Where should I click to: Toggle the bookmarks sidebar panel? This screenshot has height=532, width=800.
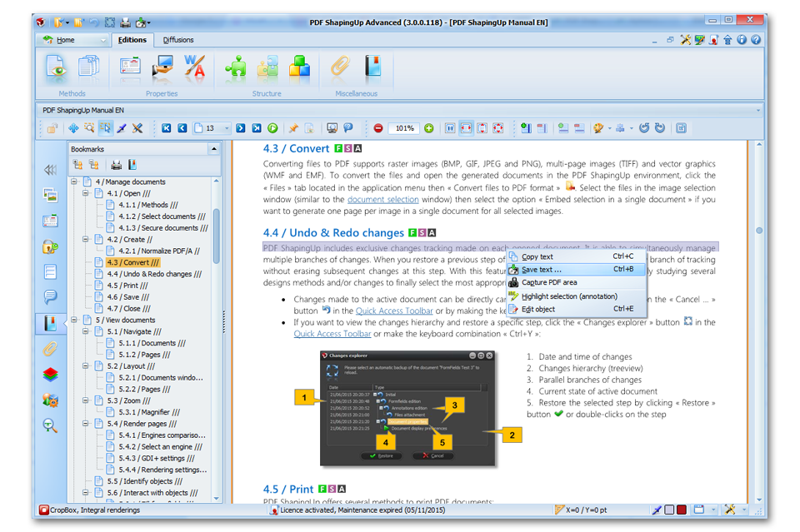[50, 323]
